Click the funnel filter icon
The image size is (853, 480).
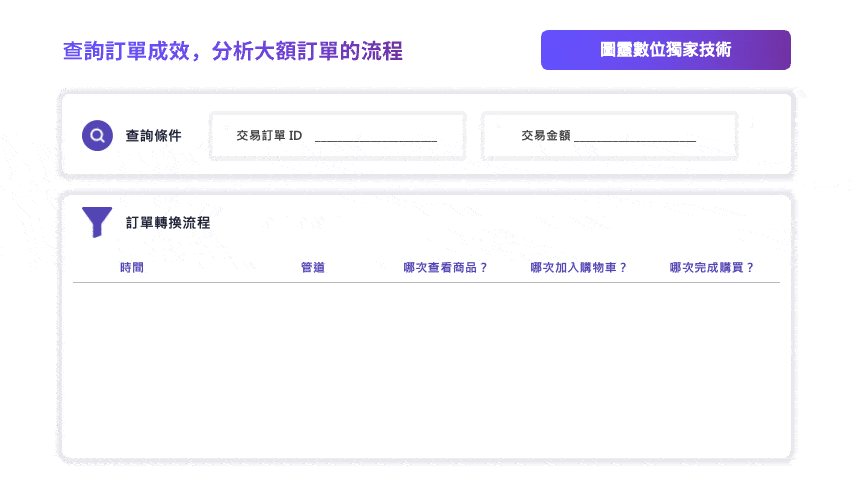[x=97, y=222]
